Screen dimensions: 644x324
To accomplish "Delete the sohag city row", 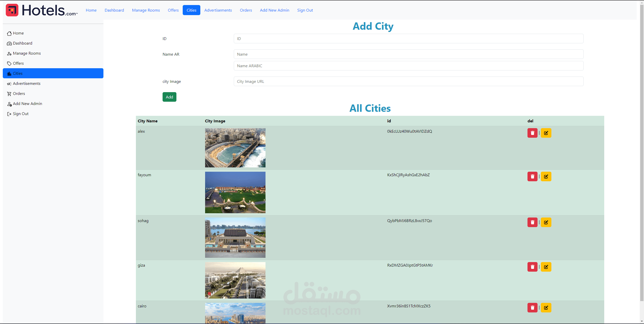I will tap(532, 222).
